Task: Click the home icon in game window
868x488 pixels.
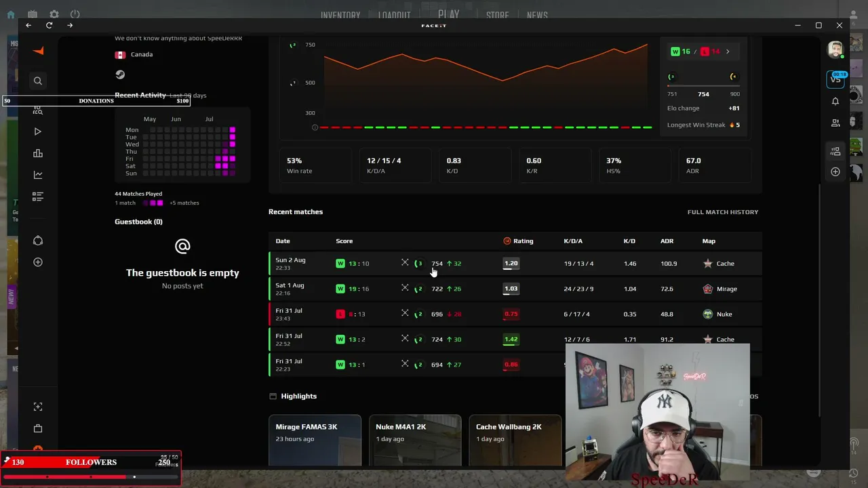Action: pyautogui.click(x=11, y=14)
